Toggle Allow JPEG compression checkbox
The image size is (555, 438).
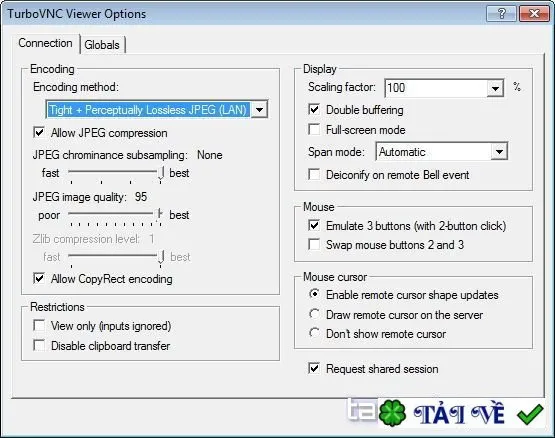tap(39, 133)
